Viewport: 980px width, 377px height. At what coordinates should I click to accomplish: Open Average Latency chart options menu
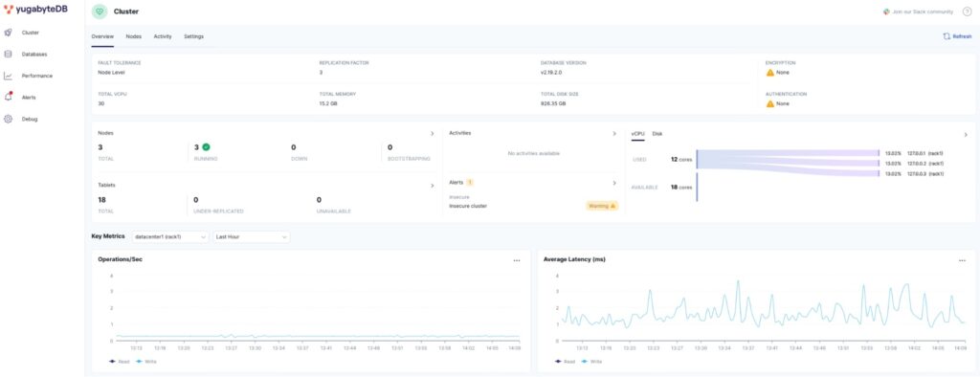pos(962,260)
